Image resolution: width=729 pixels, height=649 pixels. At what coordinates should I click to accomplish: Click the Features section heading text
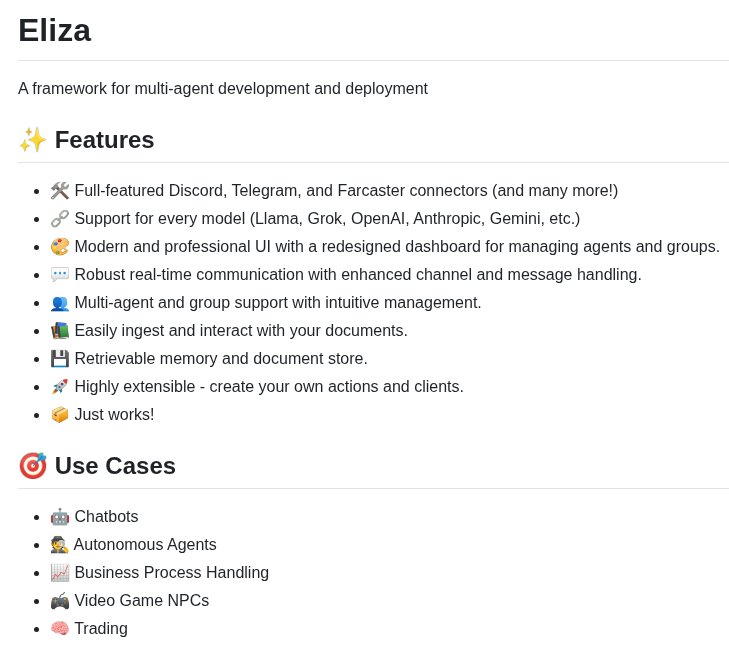click(x=104, y=140)
